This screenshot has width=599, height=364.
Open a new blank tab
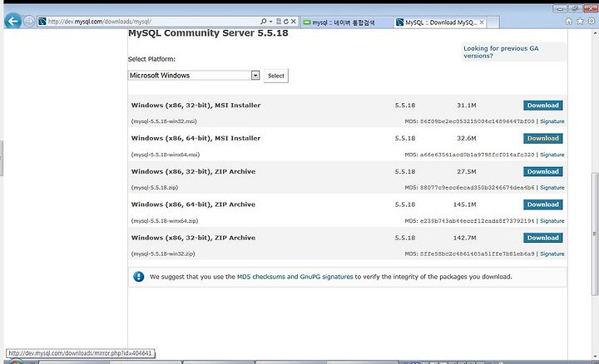(493, 22)
